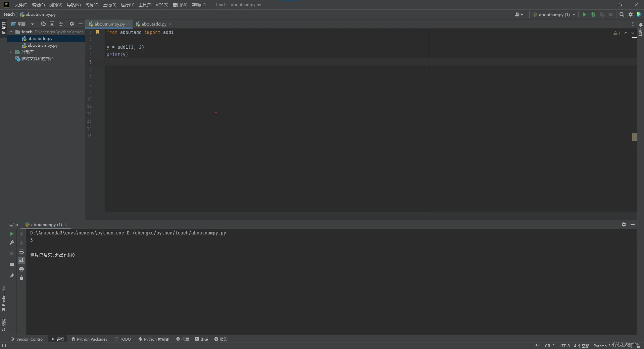
Task: Click restore layout icon in run panel
Action: click(12, 265)
